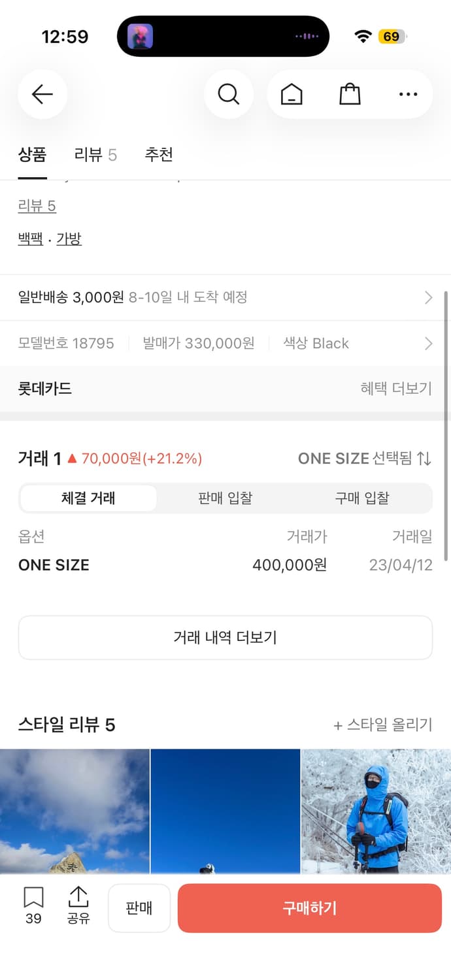Go back with the arrow icon

click(42, 94)
